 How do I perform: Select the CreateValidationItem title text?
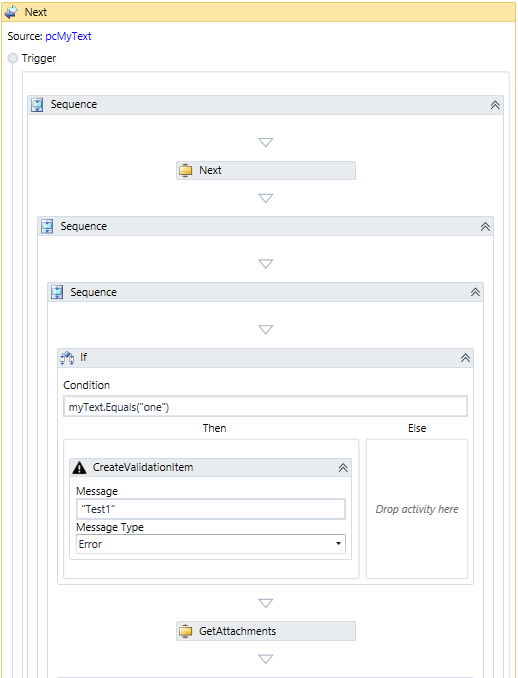[143, 467]
